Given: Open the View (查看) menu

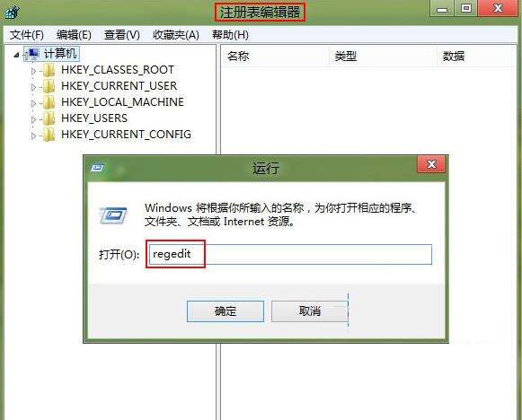Looking at the screenshot, I should coord(122,35).
